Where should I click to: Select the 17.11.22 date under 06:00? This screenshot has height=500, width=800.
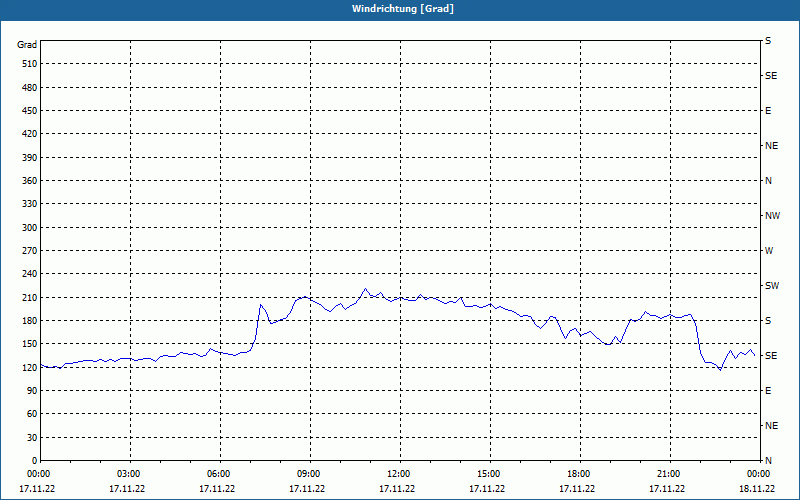tap(217, 489)
